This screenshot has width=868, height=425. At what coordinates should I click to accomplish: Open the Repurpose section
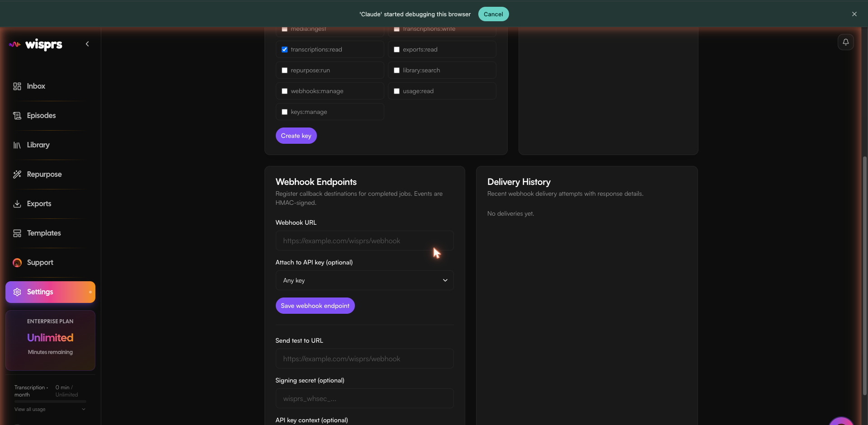point(50,175)
